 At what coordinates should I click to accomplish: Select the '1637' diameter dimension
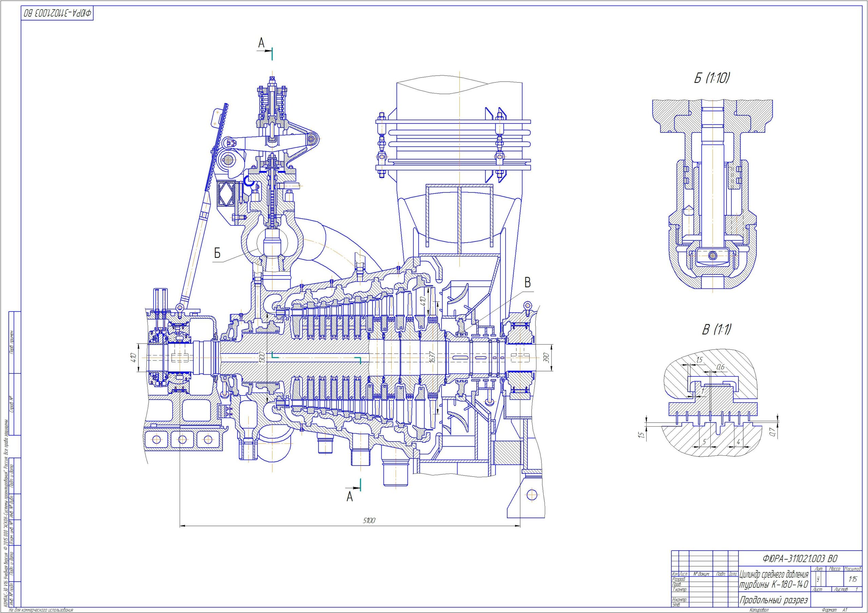click(x=432, y=357)
